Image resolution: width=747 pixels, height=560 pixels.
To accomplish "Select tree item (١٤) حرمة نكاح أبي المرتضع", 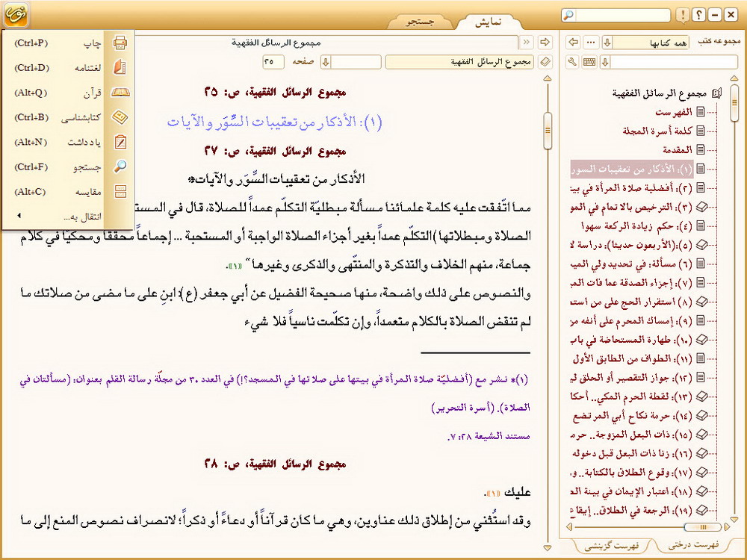I will (633, 416).
